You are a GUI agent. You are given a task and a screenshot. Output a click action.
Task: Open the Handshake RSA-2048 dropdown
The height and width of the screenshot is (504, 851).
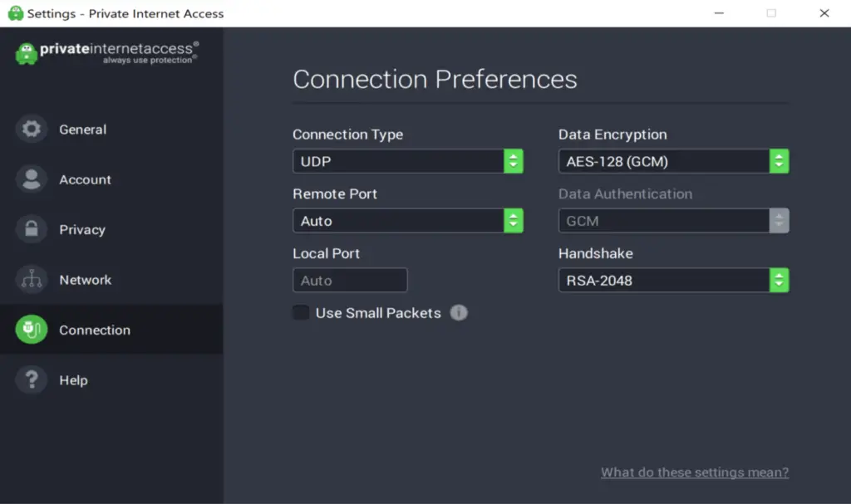(x=673, y=281)
